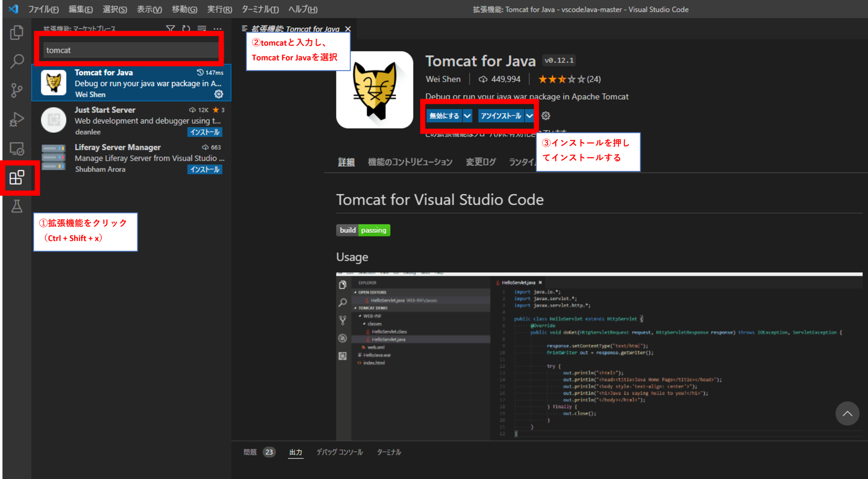The width and height of the screenshot is (868, 479).
Task: Open the ヘルプ menu
Action: [302, 9]
